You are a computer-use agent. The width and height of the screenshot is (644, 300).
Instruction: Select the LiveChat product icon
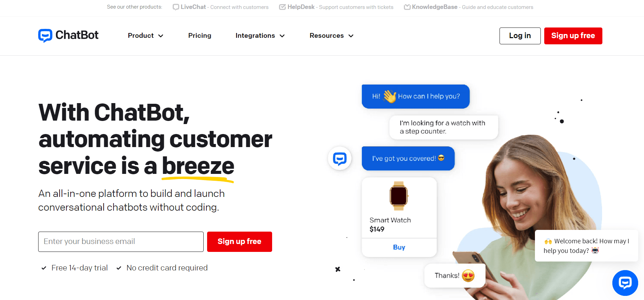(176, 7)
